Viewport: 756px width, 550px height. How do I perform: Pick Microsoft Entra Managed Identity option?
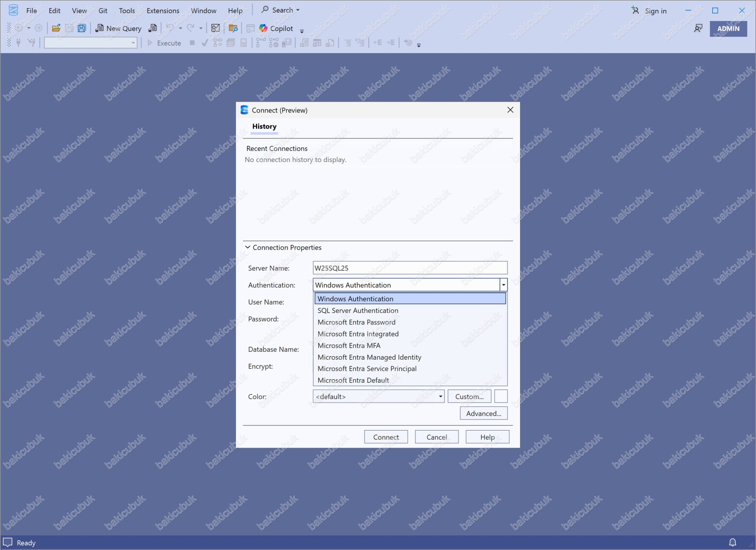(410, 357)
